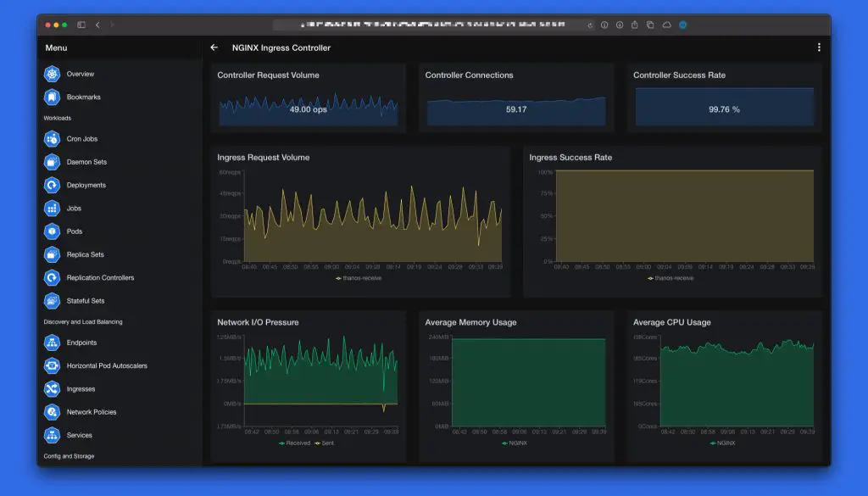868x496 pixels.
Task: Click the Controller Connections title
Action: click(x=469, y=75)
